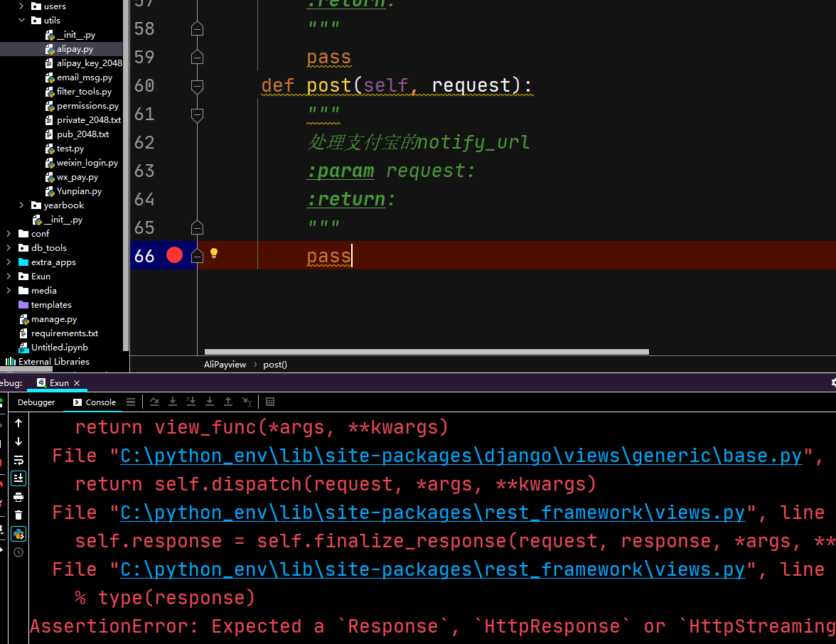This screenshot has height=644, width=836.
Task: Open weixin_login.py in the project tree
Action: coord(87,163)
